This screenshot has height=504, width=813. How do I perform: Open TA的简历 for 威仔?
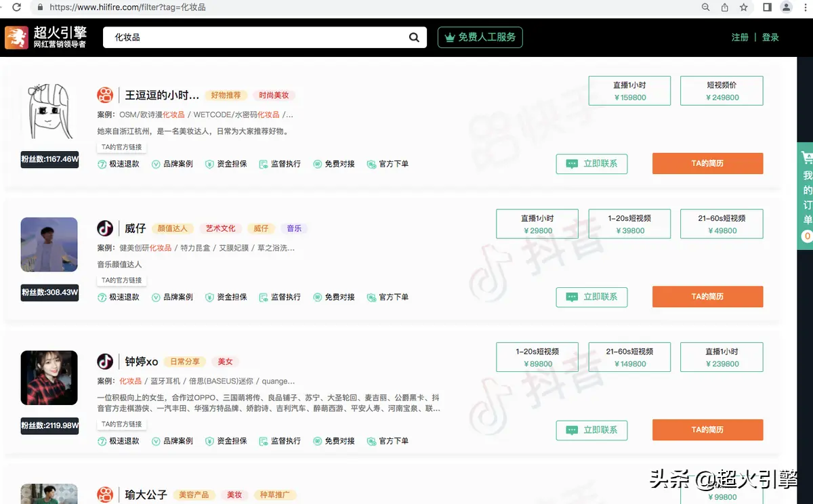(707, 297)
